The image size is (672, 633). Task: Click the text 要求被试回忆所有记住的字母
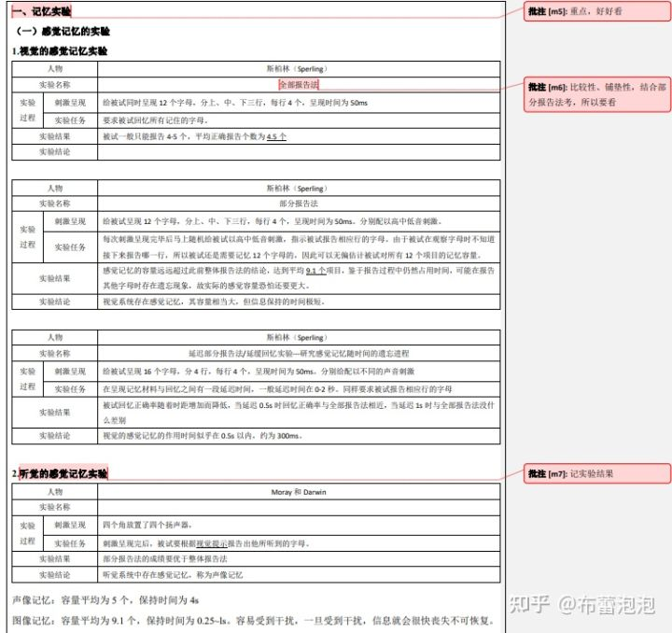155,120
